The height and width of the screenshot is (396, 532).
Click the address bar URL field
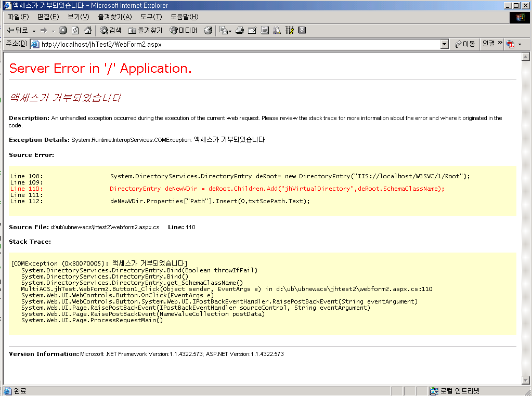(234, 45)
